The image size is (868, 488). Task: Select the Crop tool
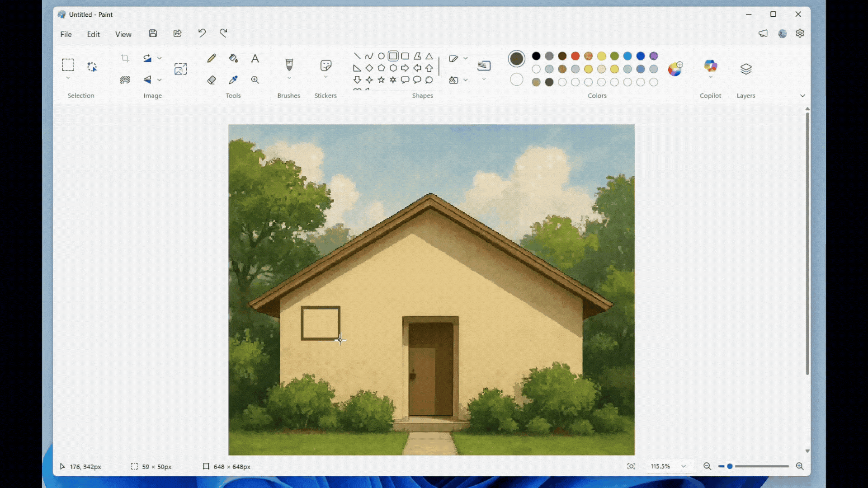[x=125, y=58]
